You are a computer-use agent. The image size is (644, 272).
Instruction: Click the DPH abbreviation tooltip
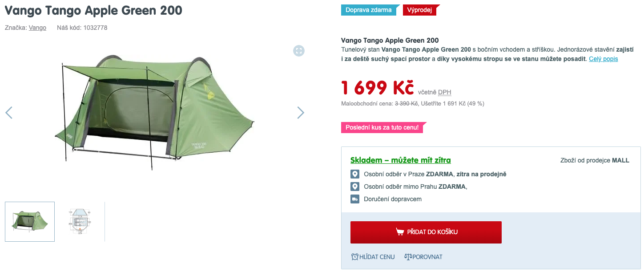click(445, 92)
